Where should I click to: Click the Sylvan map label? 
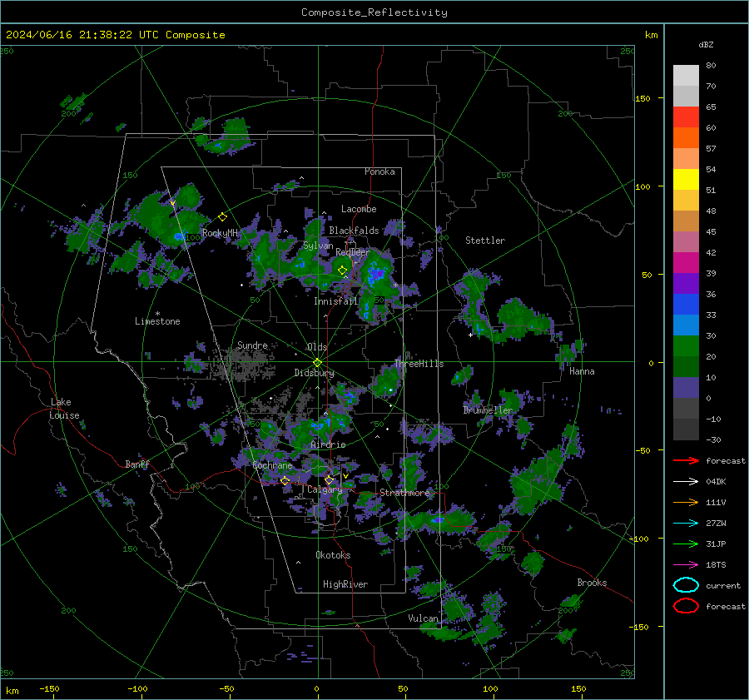point(318,246)
